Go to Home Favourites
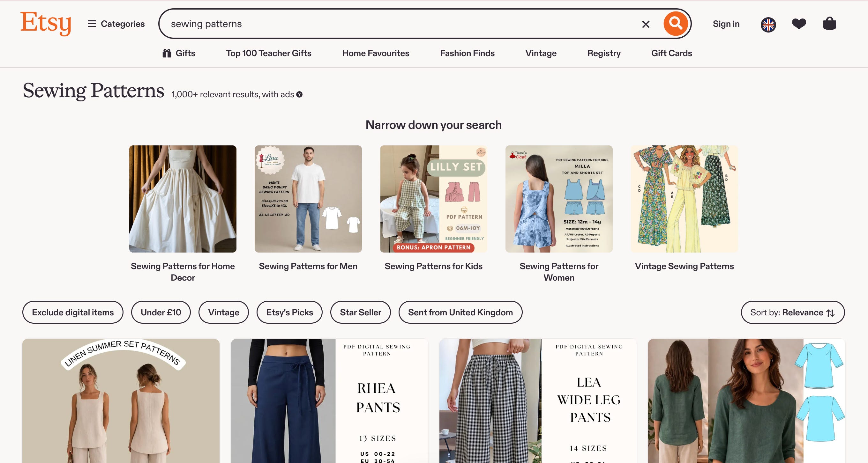The height and width of the screenshot is (463, 868). (x=376, y=53)
